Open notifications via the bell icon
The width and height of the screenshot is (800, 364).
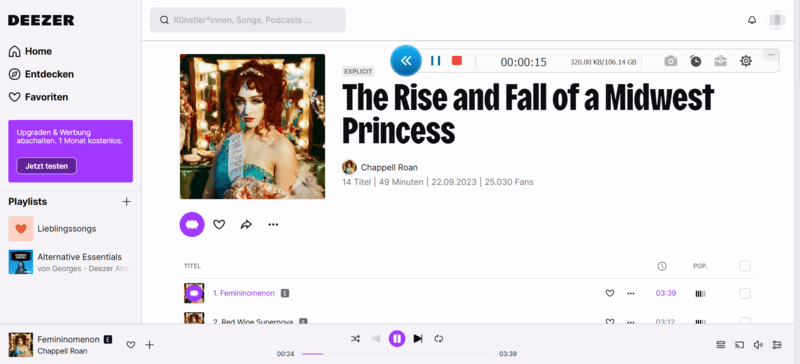pyautogui.click(x=752, y=20)
